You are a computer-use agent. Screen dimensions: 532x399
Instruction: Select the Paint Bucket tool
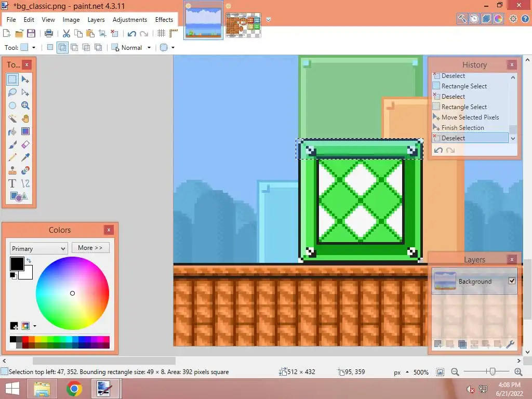tap(12, 131)
